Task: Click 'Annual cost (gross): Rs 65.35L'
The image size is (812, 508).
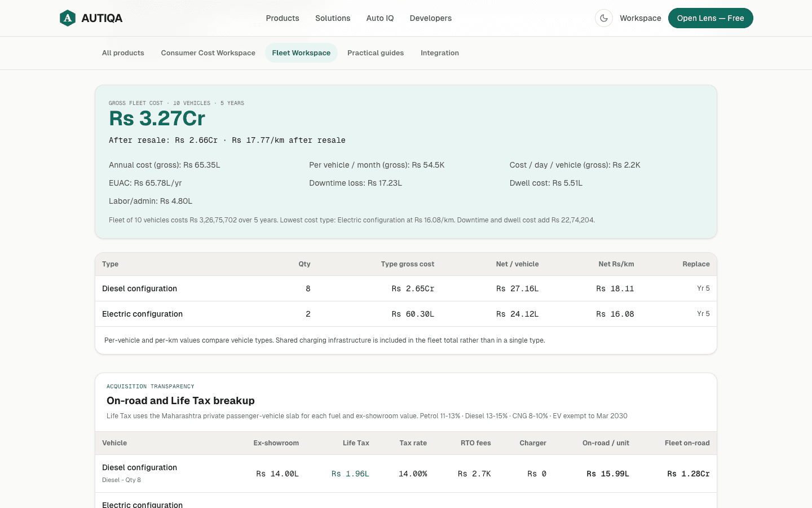Action: (165, 165)
